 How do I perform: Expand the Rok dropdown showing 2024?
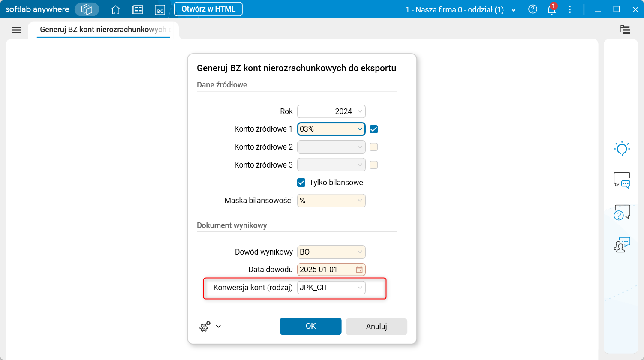360,111
